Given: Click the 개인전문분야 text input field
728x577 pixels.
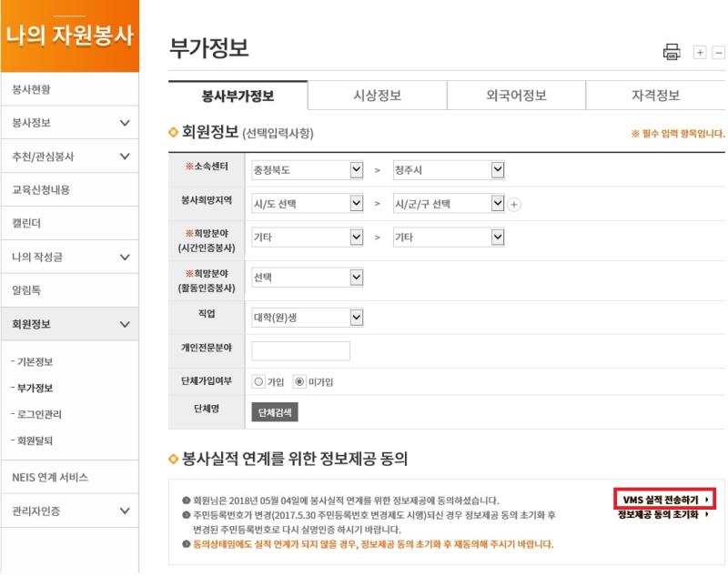Looking at the screenshot, I should point(300,351).
